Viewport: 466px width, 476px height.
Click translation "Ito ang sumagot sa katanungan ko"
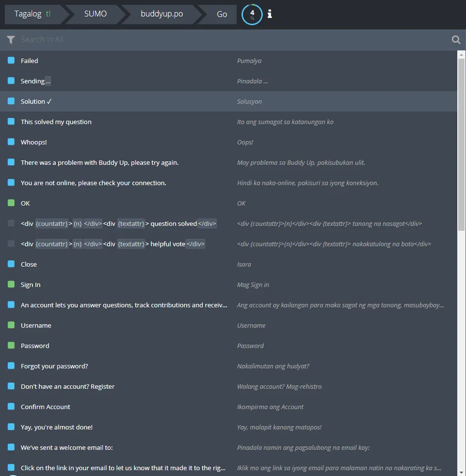[285, 122]
